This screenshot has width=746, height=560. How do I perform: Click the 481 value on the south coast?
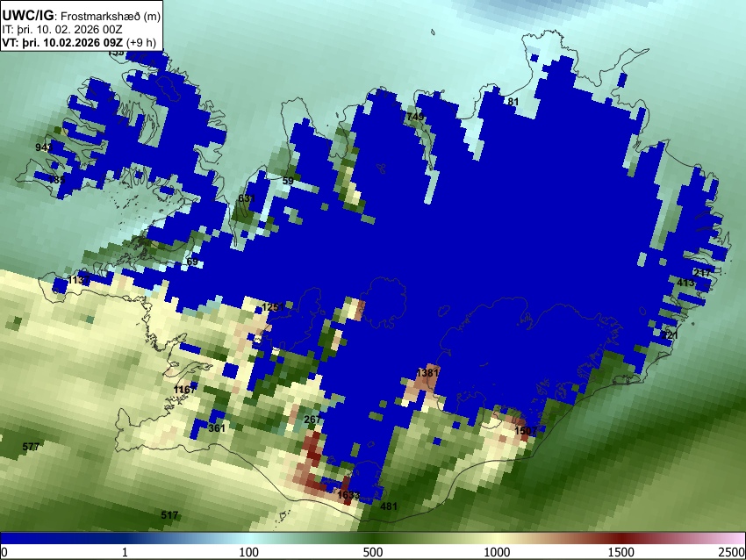pyautogui.click(x=389, y=506)
